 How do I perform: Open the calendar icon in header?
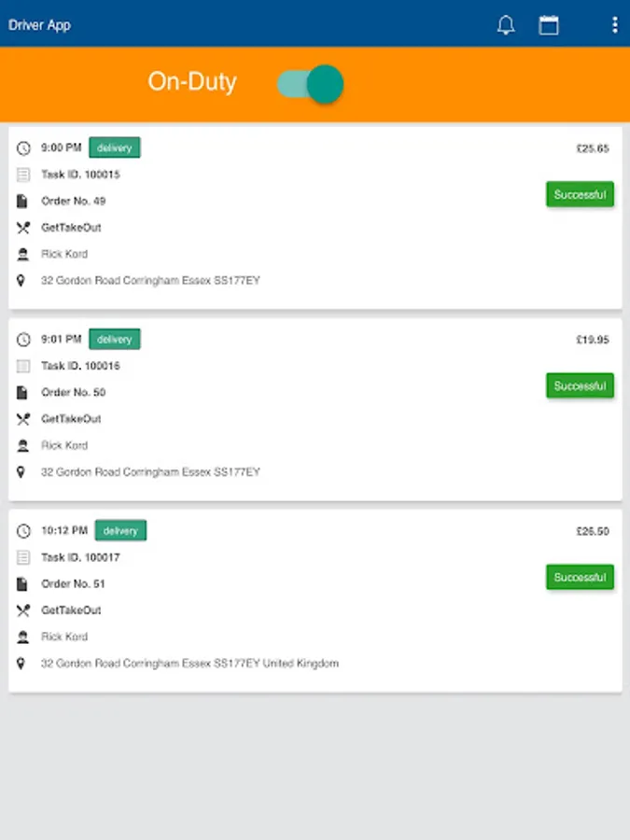549,25
